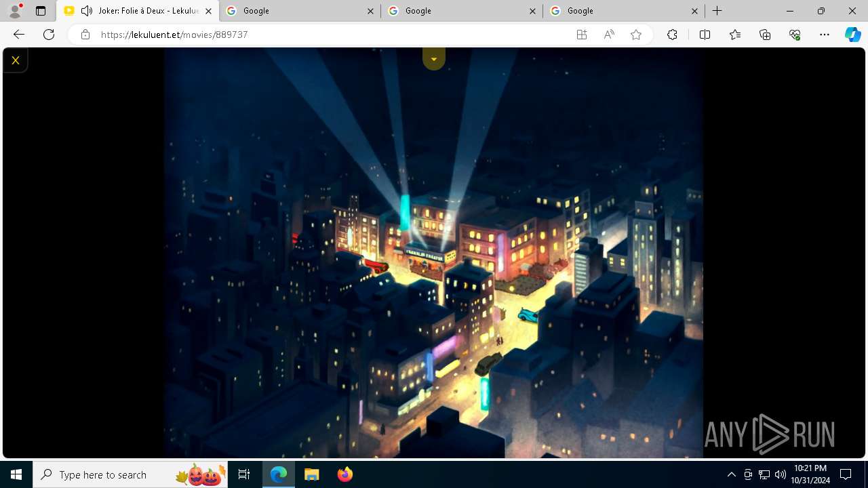This screenshot has height=488, width=868.
Task: View site information lock icon
Action: click(x=85, y=35)
